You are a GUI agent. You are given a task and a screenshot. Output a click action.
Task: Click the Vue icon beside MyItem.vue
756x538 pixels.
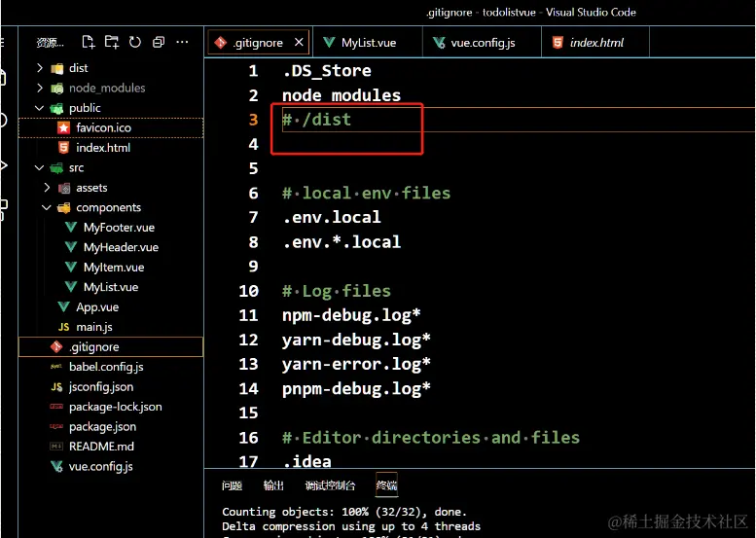tap(71, 268)
